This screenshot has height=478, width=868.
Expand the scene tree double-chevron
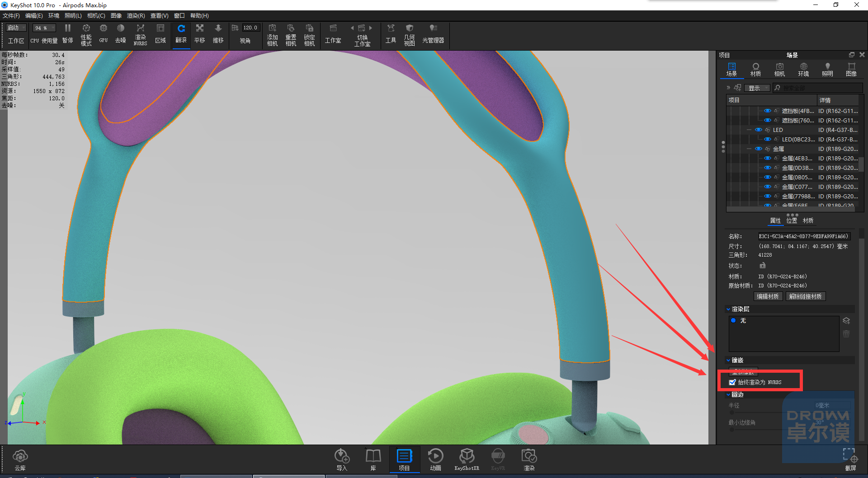tap(728, 88)
